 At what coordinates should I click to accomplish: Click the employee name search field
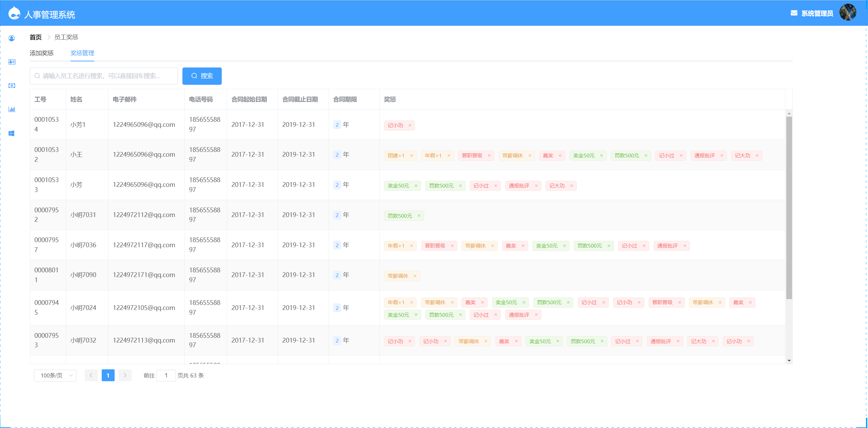click(104, 76)
